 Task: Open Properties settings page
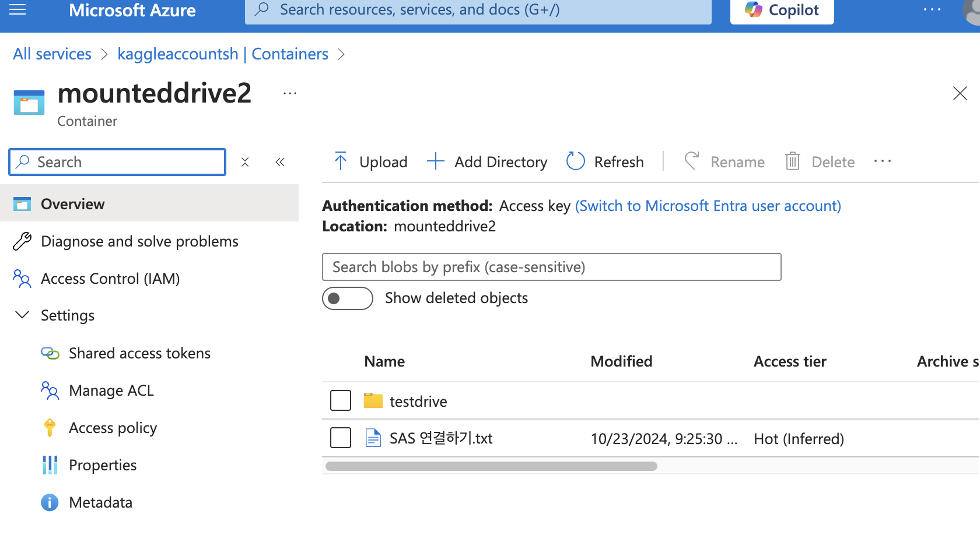coord(103,465)
